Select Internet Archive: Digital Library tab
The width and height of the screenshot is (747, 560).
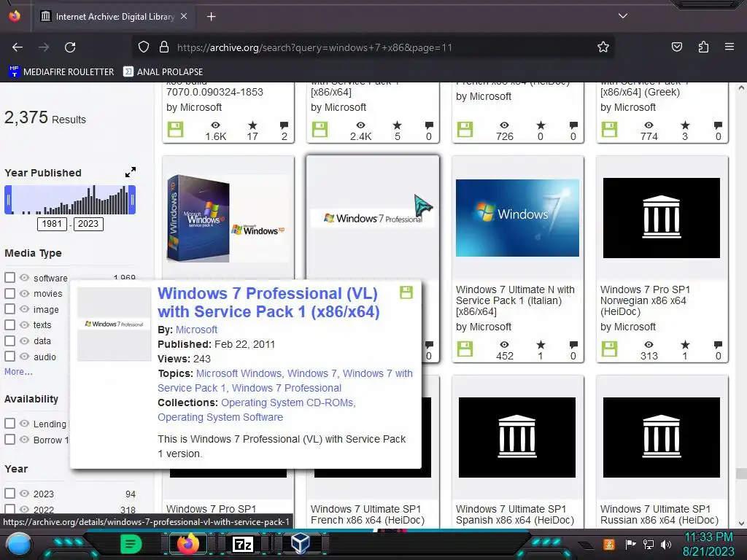tap(113, 17)
